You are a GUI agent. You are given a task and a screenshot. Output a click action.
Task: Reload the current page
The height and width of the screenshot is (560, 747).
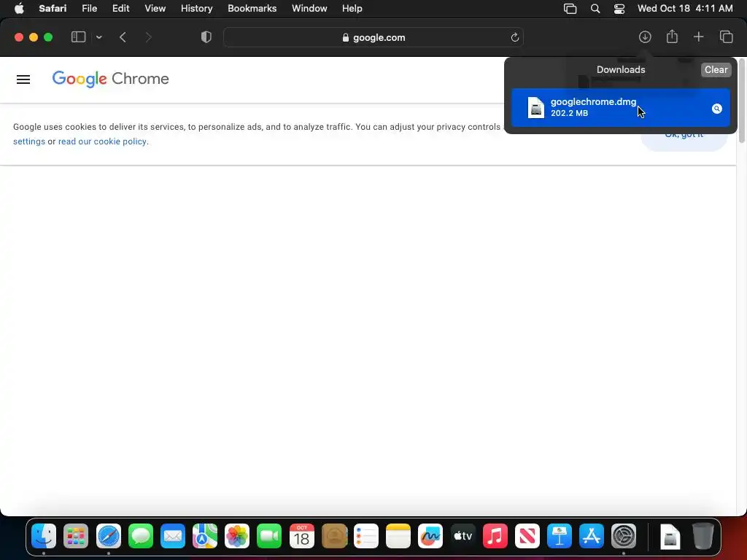pyautogui.click(x=514, y=38)
